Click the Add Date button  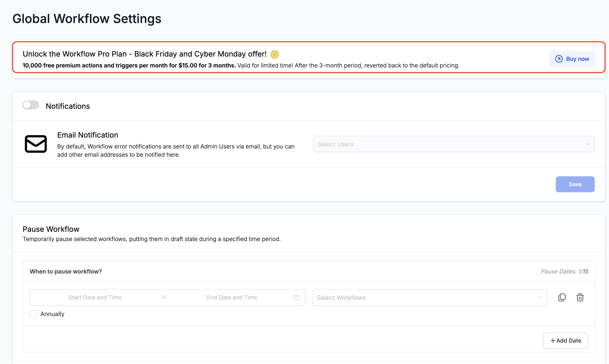click(565, 340)
